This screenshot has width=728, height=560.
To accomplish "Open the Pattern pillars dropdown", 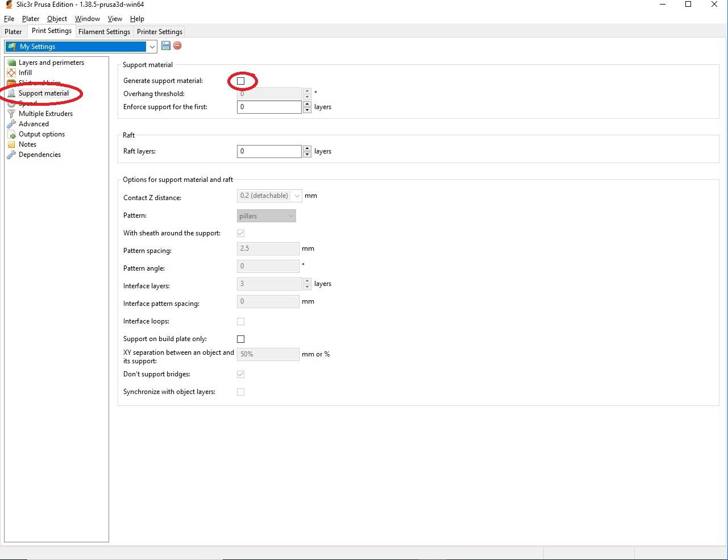I will [x=267, y=215].
